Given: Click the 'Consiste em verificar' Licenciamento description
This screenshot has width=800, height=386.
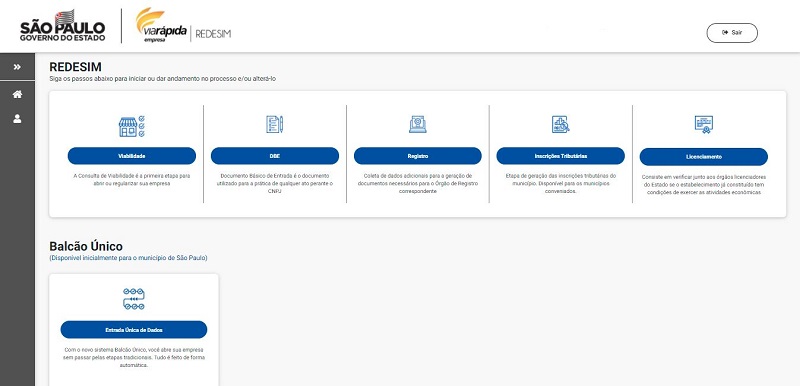Looking at the screenshot, I should pos(704,185).
